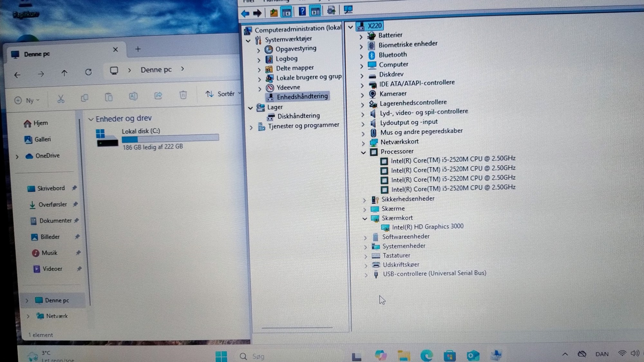Collapse the Enheder og drev section

[91, 119]
